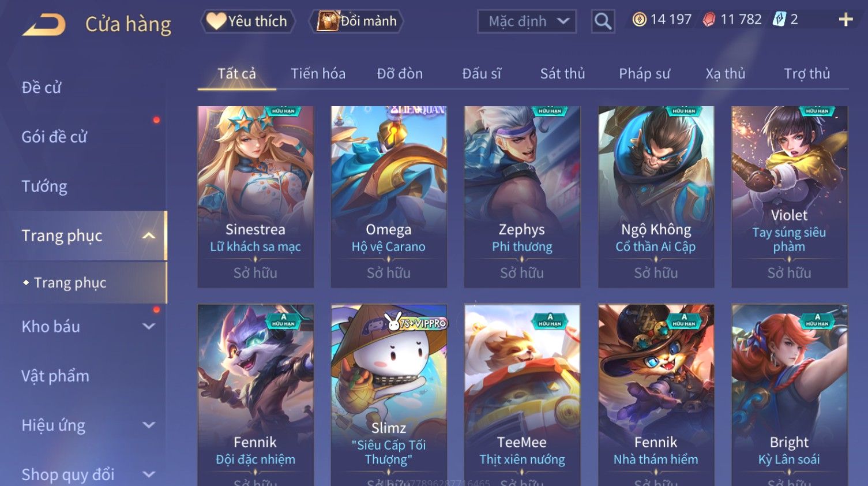The height and width of the screenshot is (486, 868).
Task: Open Đổi mảnh chest exchange
Action: click(356, 21)
